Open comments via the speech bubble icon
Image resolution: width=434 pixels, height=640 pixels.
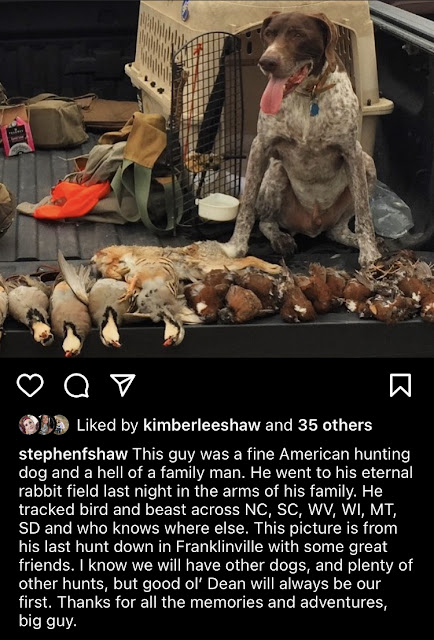[x=77, y=385]
